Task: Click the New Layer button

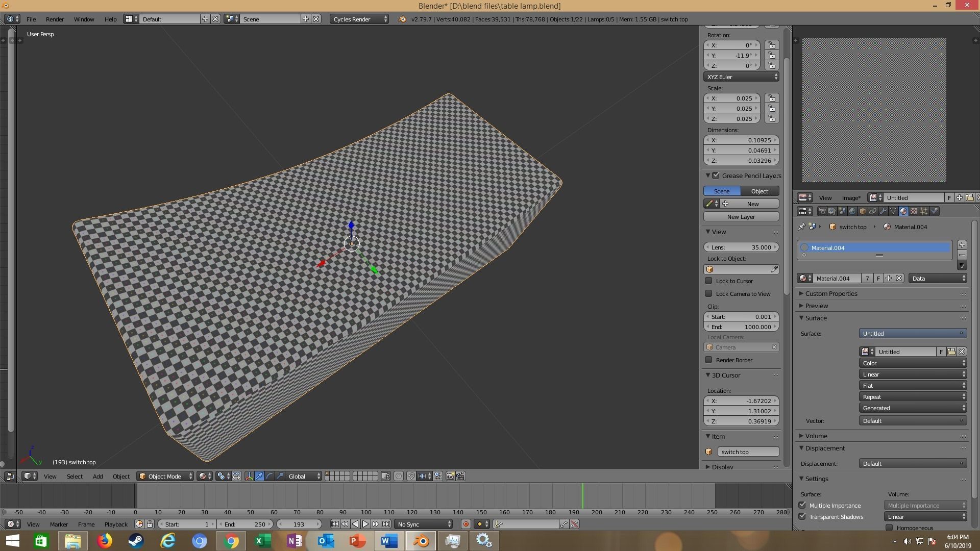Action: [x=741, y=216]
